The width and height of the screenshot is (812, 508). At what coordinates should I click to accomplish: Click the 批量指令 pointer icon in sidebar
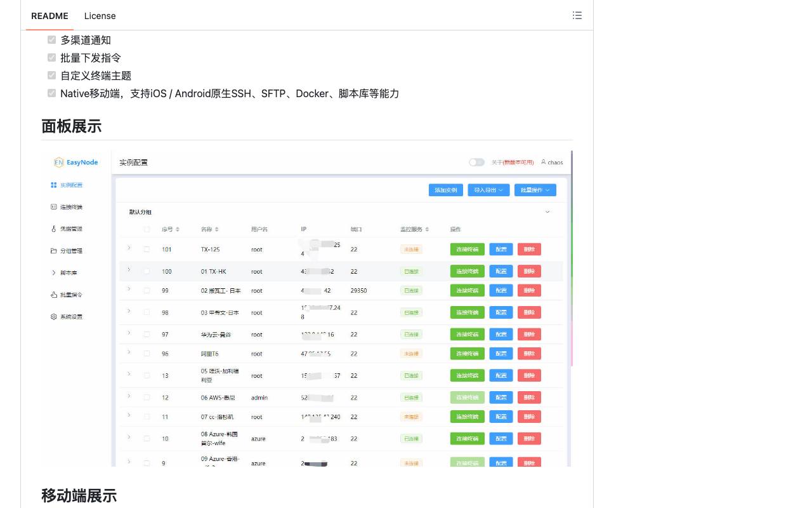(54, 295)
